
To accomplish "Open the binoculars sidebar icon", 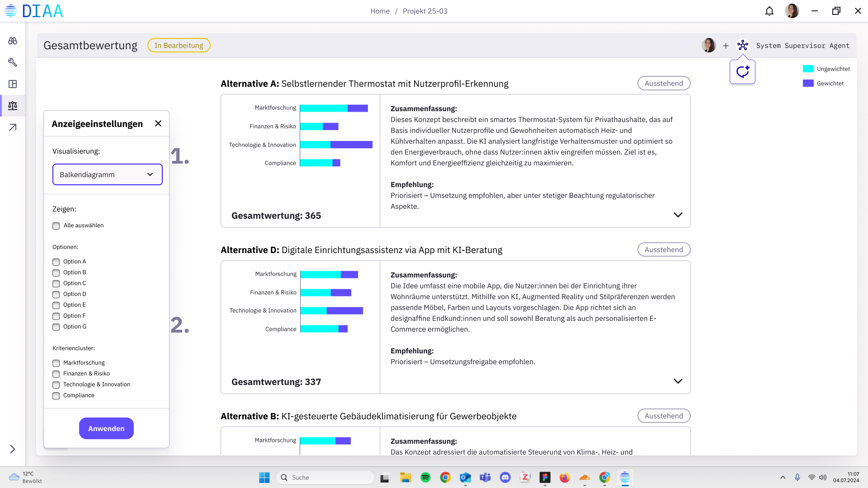I will pos(13,41).
